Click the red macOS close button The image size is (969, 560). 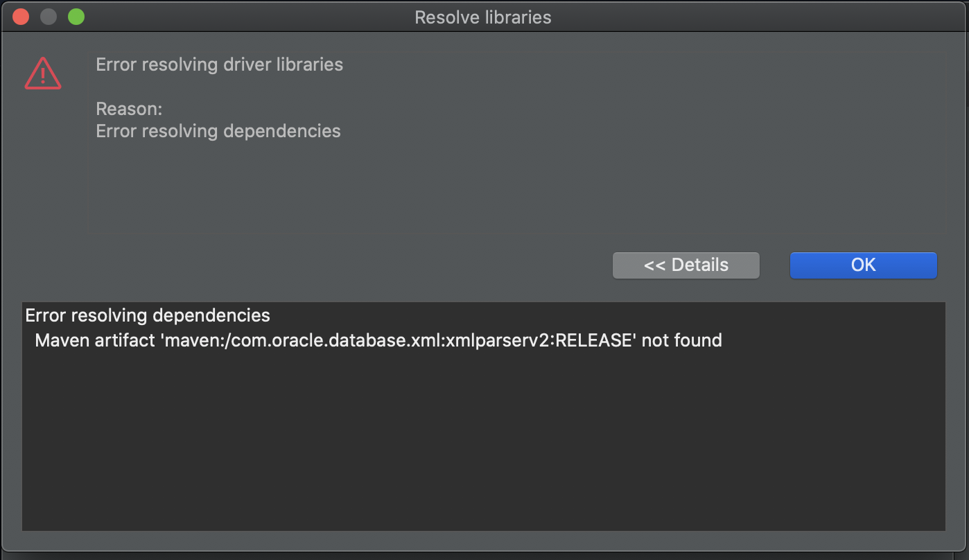pyautogui.click(x=20, y=16)
